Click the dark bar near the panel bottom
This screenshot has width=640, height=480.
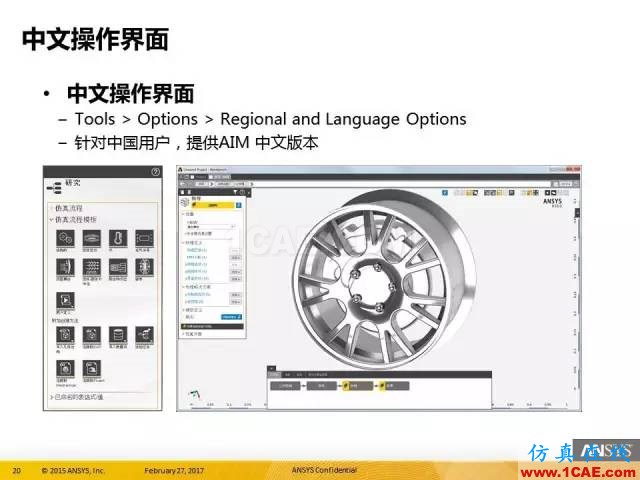[x=212, y=327]
